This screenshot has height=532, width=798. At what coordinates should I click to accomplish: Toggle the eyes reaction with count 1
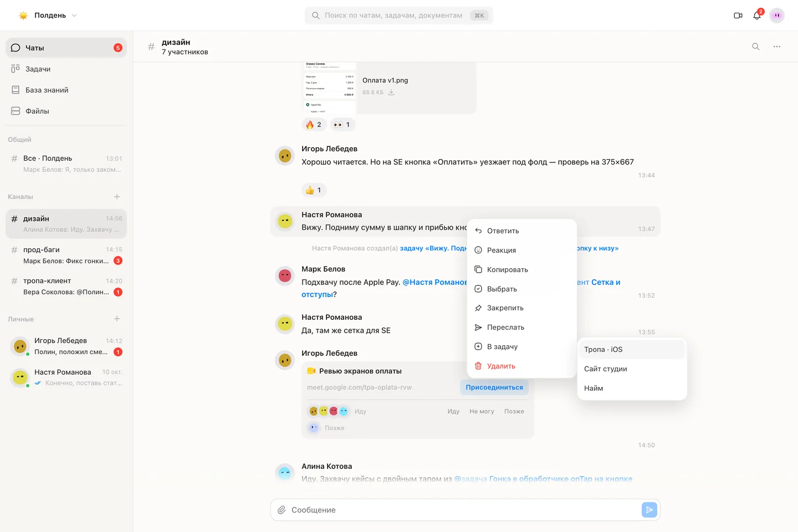click(342, 125)
